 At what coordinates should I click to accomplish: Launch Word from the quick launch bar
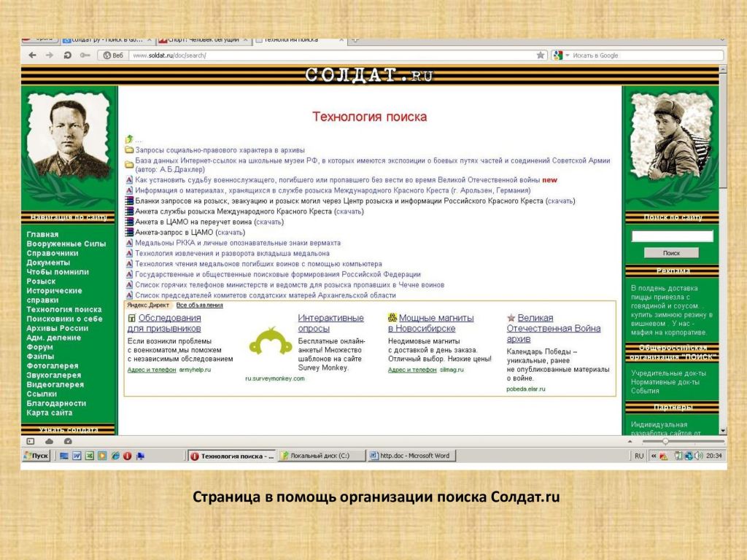[x=77, y=456]
